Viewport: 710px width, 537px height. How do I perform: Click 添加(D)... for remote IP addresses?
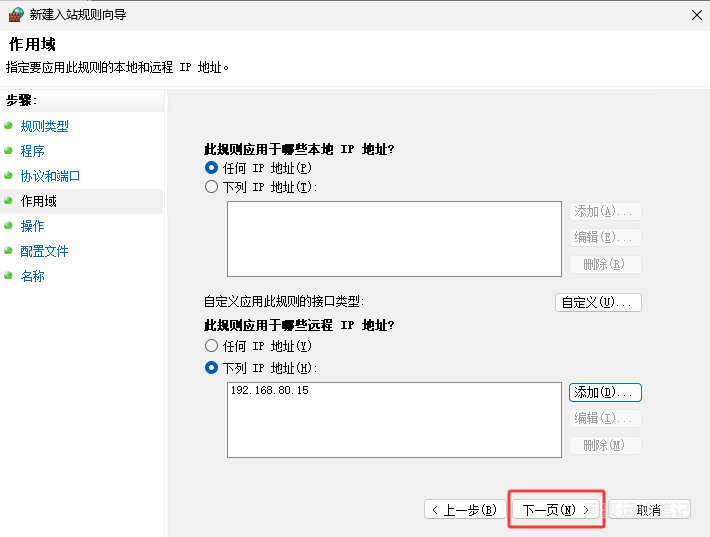tap(605, 392)
